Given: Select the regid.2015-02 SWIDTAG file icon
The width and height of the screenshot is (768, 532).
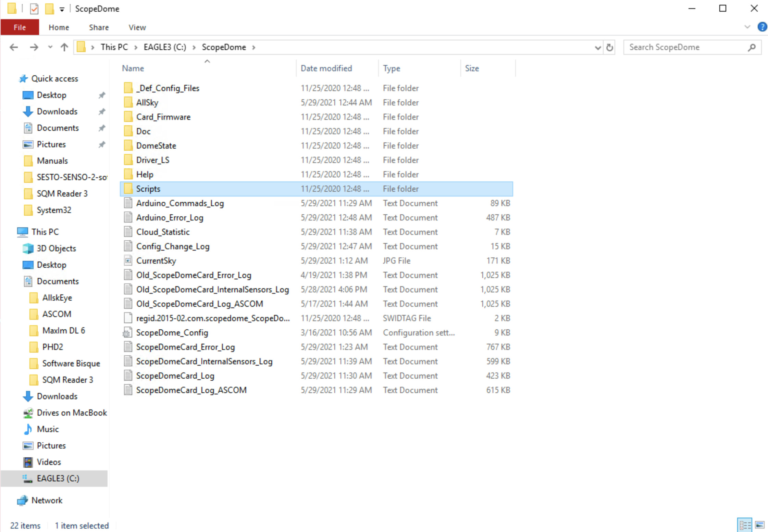Looking at the screenshot, I should pyautogui.click(x=128, y=318).
